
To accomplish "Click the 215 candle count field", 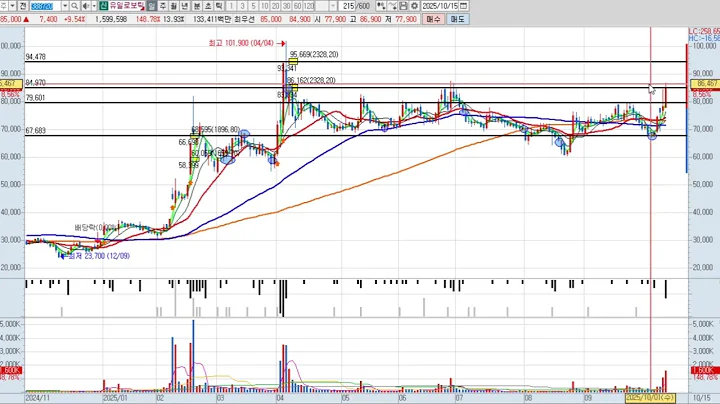I will [x=348, y=6].
